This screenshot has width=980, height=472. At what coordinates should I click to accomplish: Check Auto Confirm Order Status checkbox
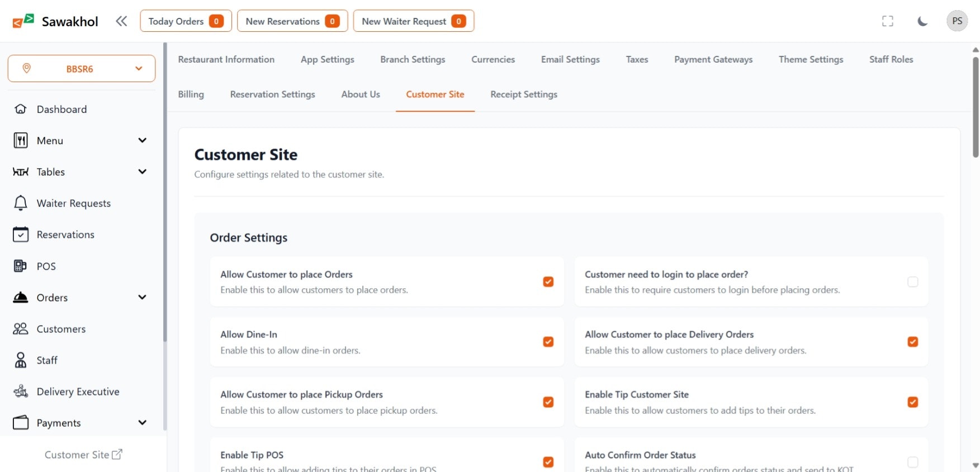pyautogui.click(x=912, y=462)
